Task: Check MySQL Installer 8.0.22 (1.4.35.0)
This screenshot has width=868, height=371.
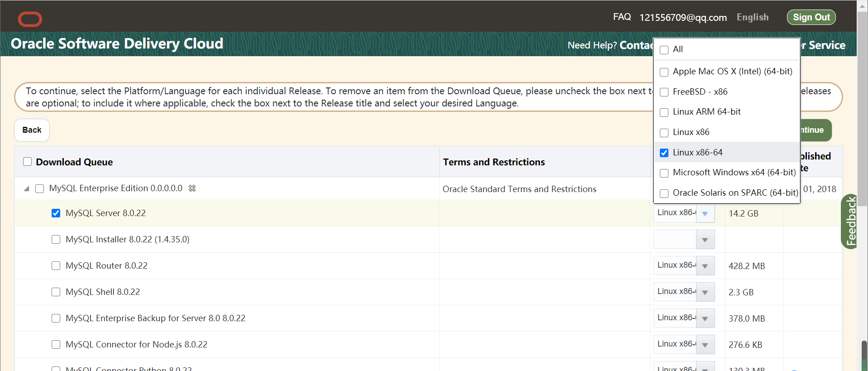Action: click(56, 239)
